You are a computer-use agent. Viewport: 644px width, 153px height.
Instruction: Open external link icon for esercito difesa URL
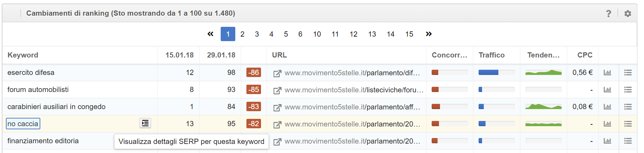click(277, 73)
